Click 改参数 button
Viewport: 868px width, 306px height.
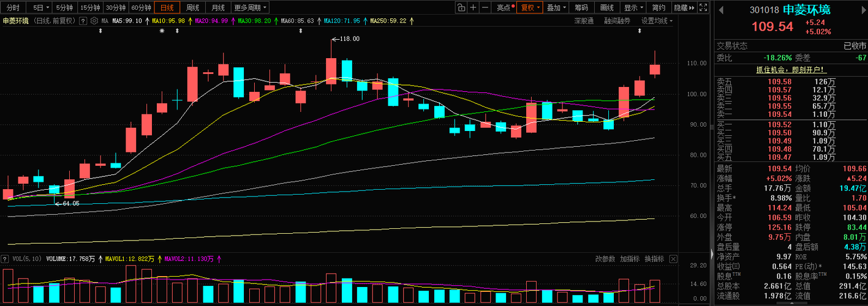[x=605, y=259]
